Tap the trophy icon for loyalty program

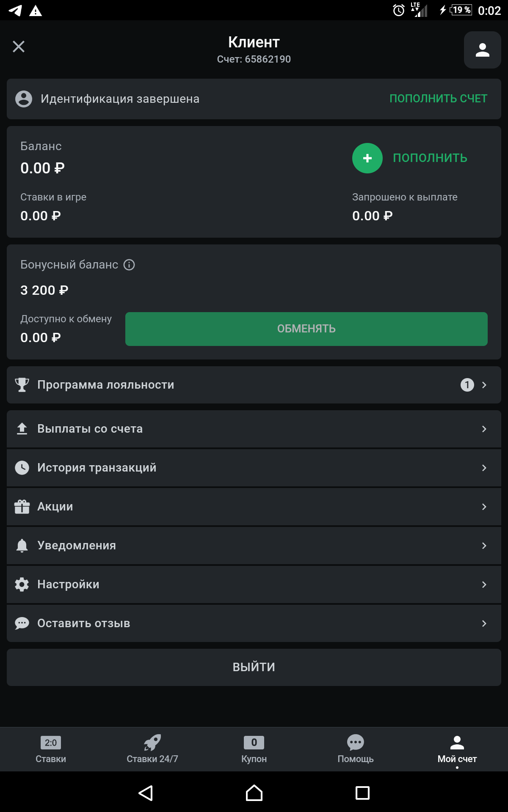click(22, 385)
